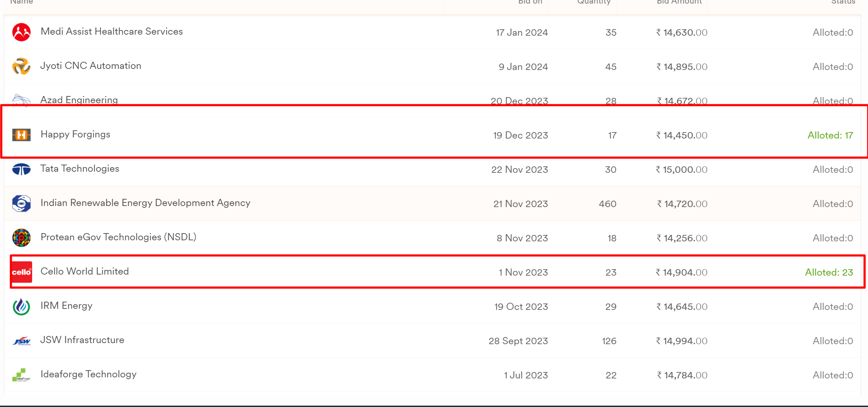Click the bid date 1 Nov 2023

pos(523,272)
